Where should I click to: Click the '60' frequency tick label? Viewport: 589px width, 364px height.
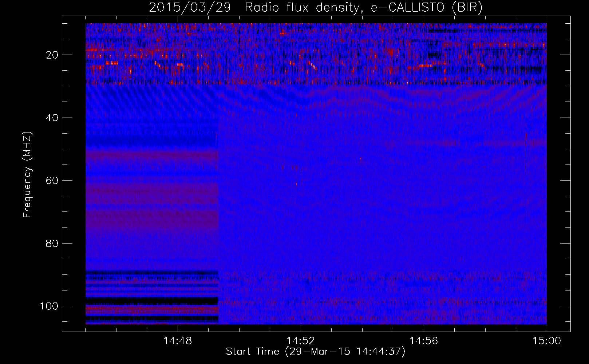tap(52, 181)
